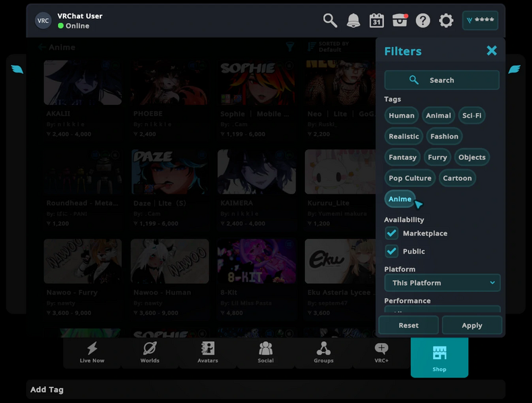
Task: Click the filter funnel icon
Action: (x=290, y=47)
